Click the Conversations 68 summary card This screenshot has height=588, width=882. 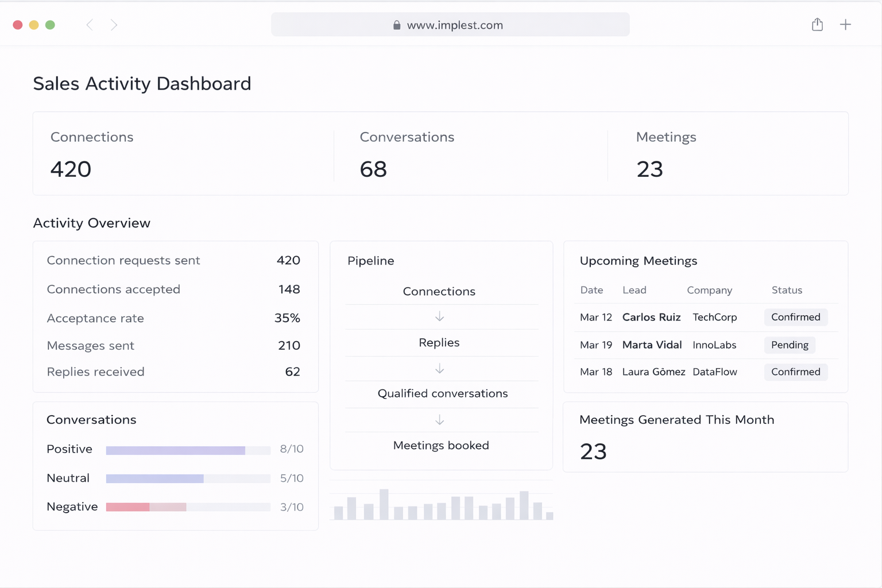(x=470, y=154)
